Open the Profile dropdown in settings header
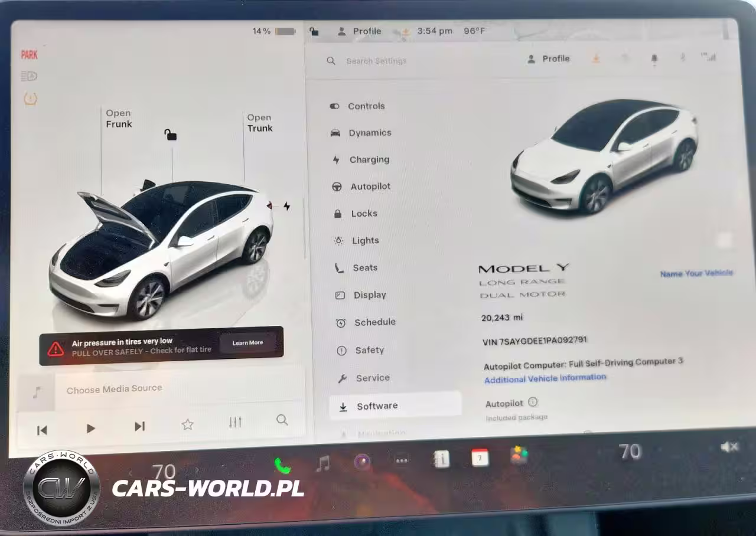 [x=549, y=58]
